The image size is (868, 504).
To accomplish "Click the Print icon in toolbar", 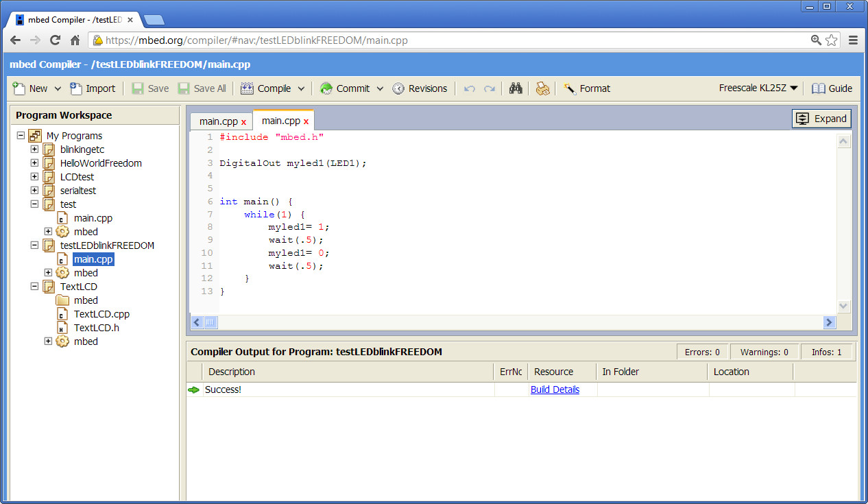I will pyautogui.click(x=542, y=88).
